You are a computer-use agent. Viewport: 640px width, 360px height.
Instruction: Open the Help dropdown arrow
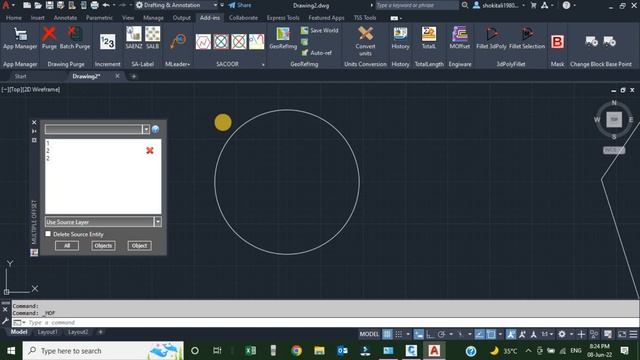(x=575, y=5)
